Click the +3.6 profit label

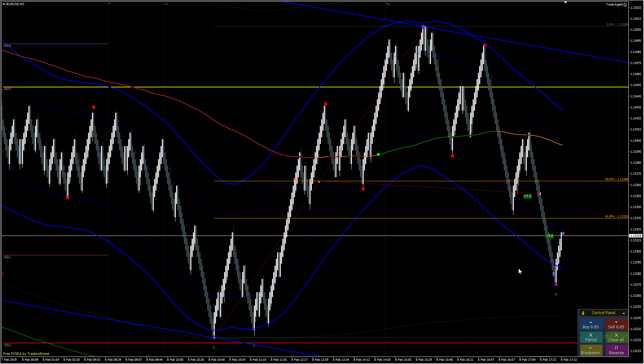549,236
